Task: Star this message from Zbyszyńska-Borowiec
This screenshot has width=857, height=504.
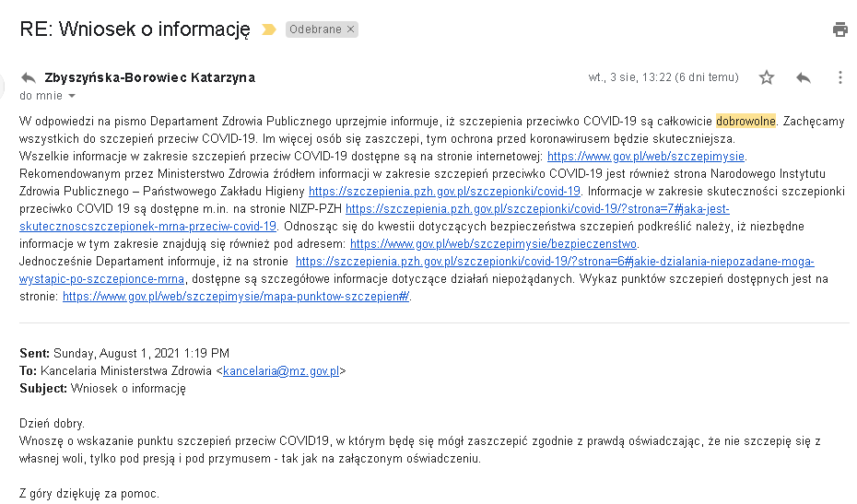Action: click(x=767, y=77)
